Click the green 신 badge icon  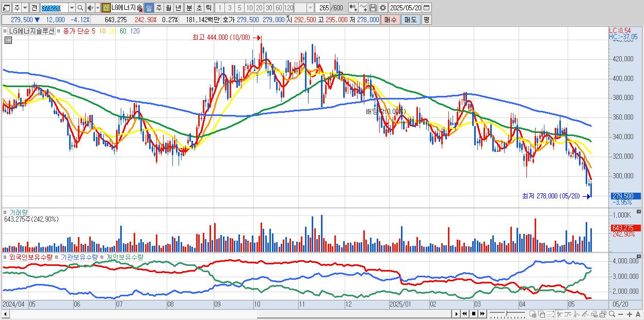point(106,8)
